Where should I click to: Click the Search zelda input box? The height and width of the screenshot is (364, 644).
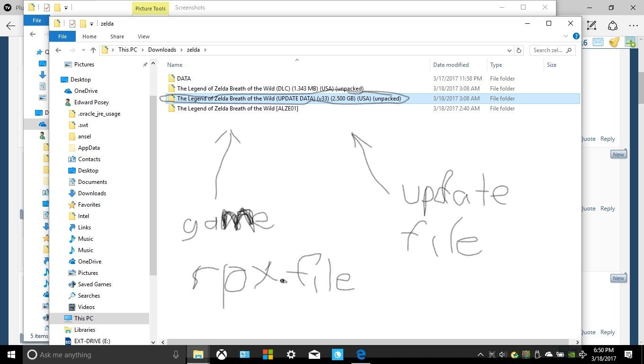point(552,50)
